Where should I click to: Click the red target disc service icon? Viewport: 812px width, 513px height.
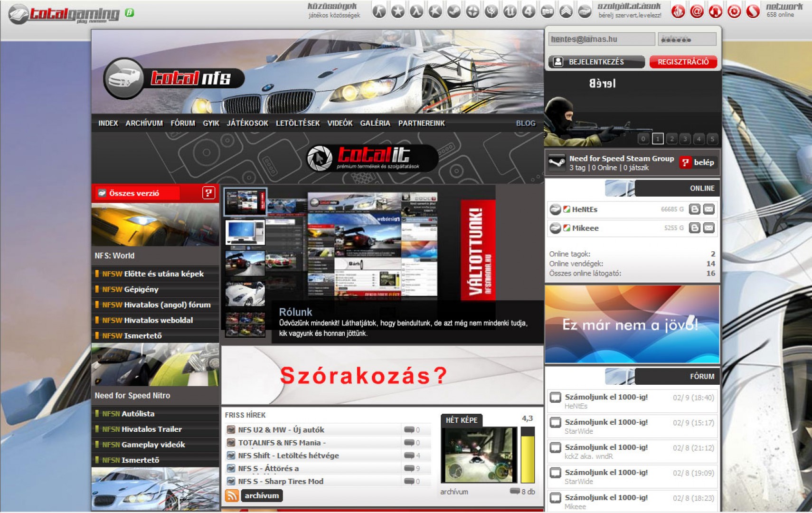[x=734, y=11]
